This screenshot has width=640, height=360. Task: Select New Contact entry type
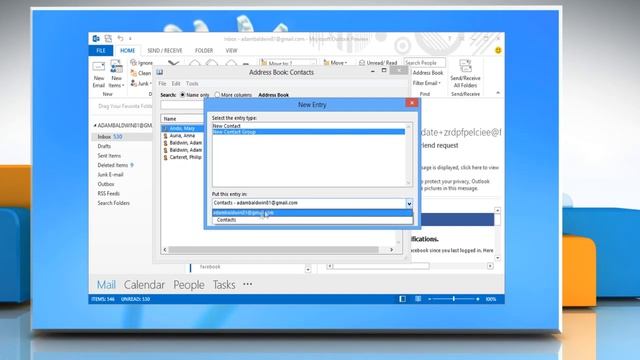click(x=309, y=126)
